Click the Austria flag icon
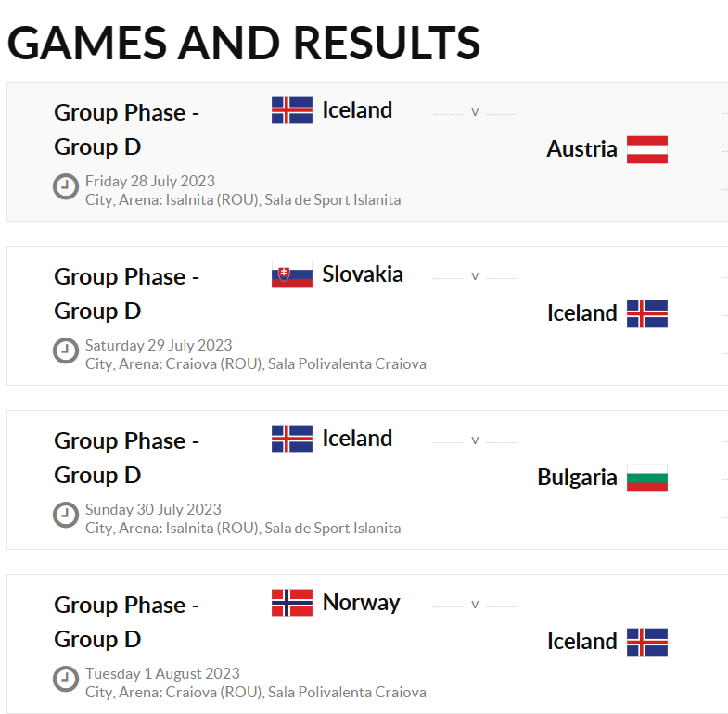728x714 pixels. pos(647,149)
